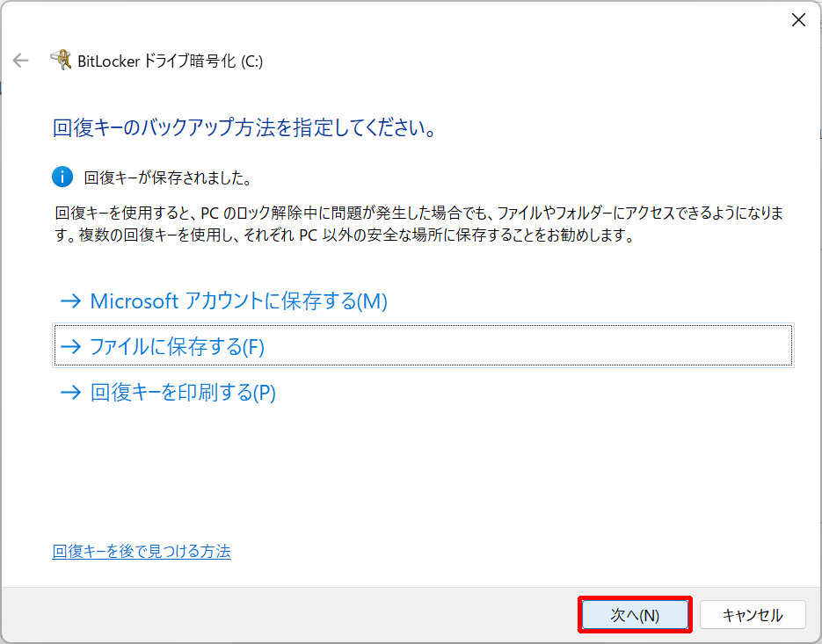Click the paragraph about 複数の回復キー
The width and height of the screenshot is (822, 644).
point(418,224)
